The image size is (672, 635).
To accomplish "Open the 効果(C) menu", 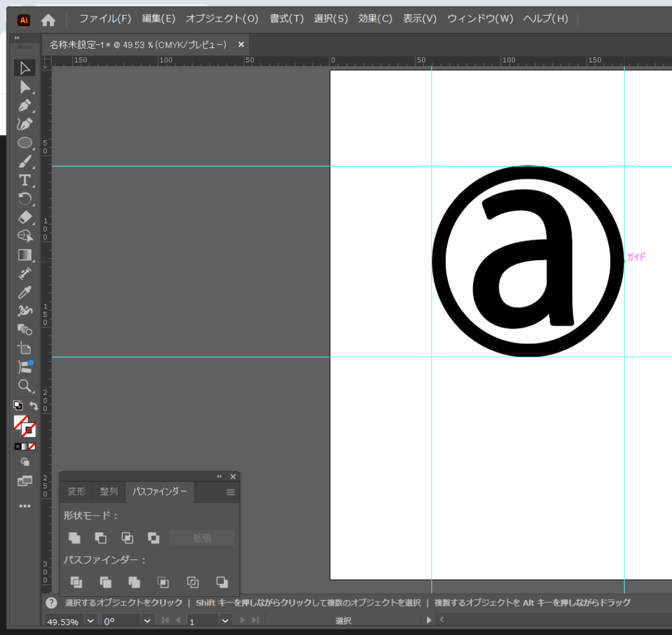I will pyautogui.click(x=375, y=18).
